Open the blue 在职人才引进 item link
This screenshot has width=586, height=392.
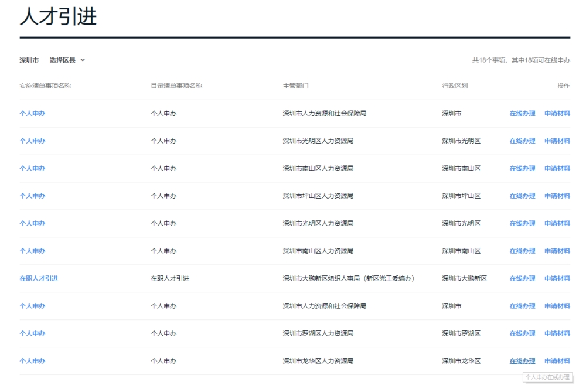click(x=39, y=278)
